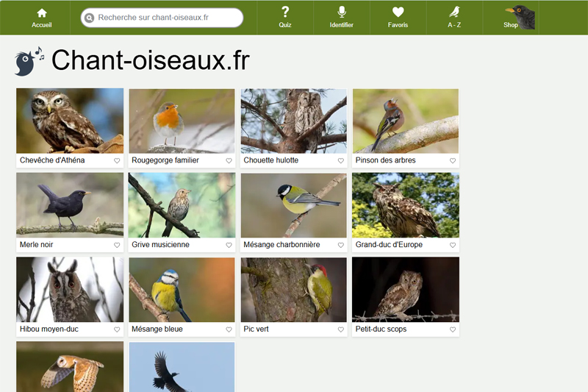
Task: Click in the Recherche sur chant-oiseaux.fr field
Action: click(x=162, y=18)
